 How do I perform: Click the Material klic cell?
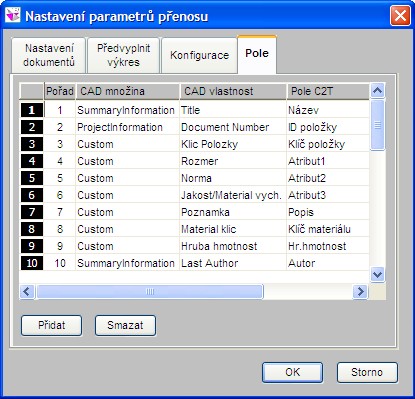[x=233, y=229]
